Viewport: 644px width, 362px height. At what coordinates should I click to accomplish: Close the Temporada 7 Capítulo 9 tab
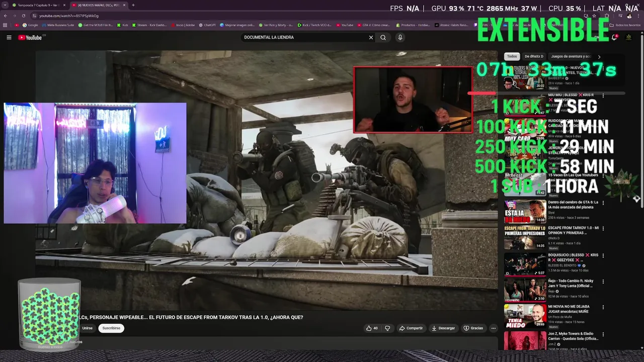64,5
